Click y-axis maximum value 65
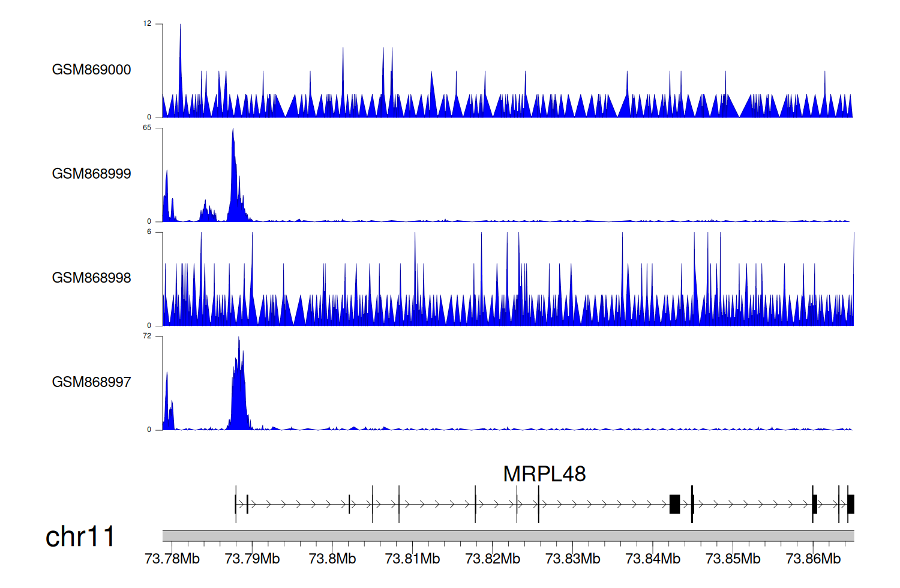 (147, 128)
